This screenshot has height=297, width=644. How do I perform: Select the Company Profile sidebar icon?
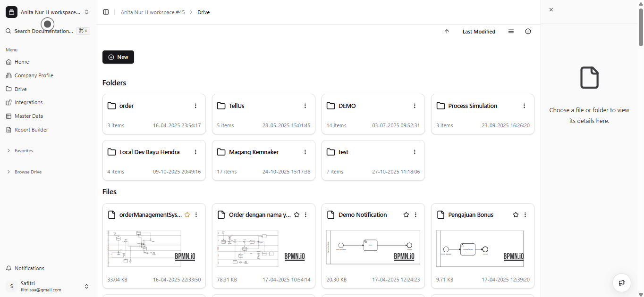(x=8, y=75)
